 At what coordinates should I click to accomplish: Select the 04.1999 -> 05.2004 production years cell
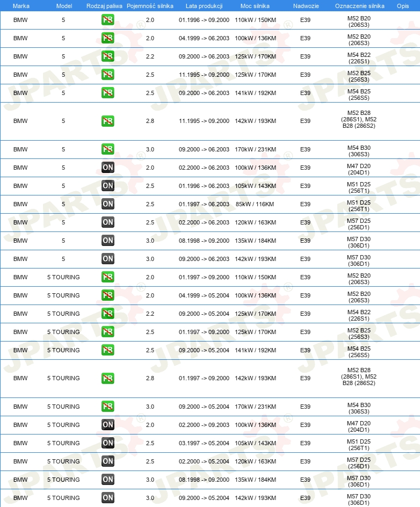(204, 295)
